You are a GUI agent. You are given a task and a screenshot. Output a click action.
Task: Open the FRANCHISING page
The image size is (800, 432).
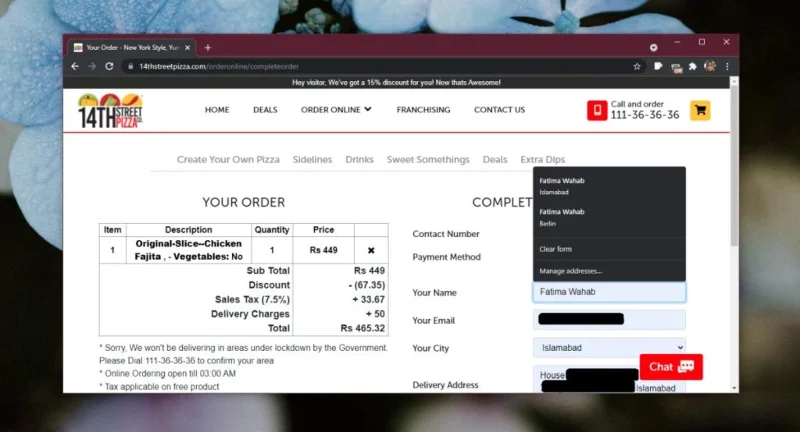pyautogui.click(x=423, y=110)
